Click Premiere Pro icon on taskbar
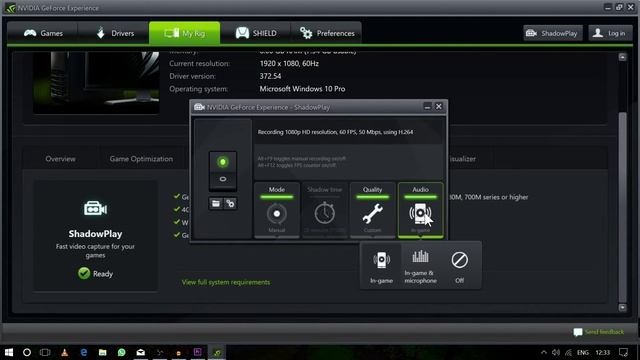 click(198, 352)
